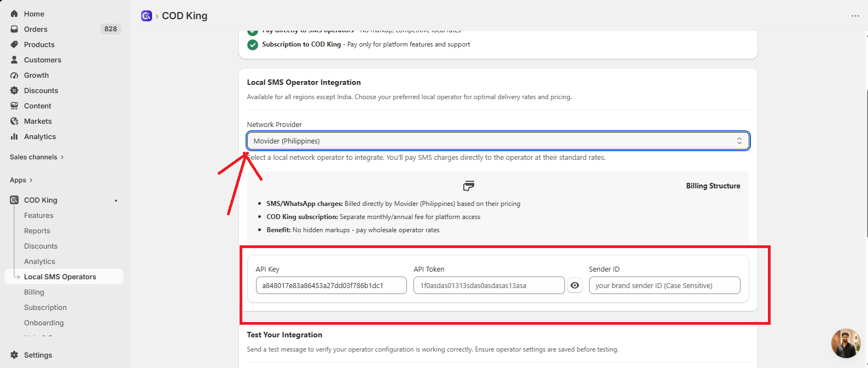Click the billing card icon above Billing Structure

469,186
